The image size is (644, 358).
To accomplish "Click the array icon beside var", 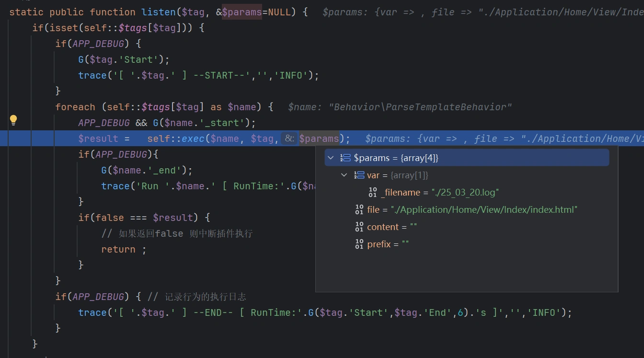I will 359,175.
